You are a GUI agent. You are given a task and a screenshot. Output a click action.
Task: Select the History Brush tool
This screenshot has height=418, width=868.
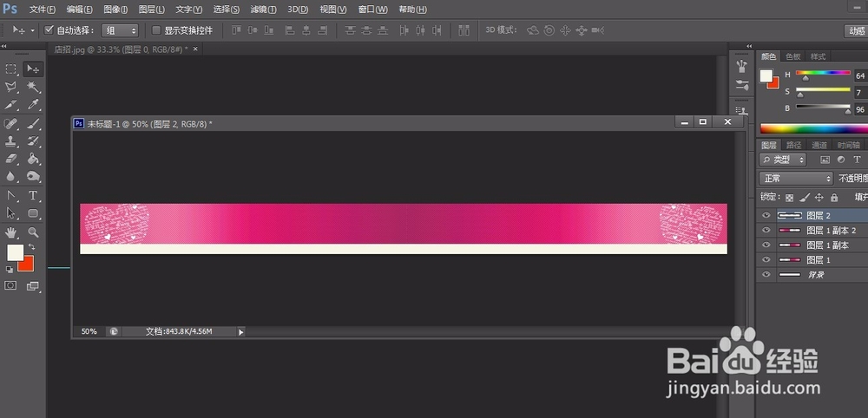pyautogui.click(x=33, y=141)
